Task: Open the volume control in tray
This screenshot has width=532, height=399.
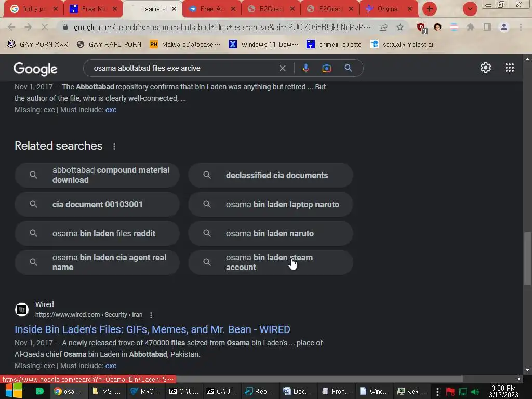Action: tap(475, 392)
